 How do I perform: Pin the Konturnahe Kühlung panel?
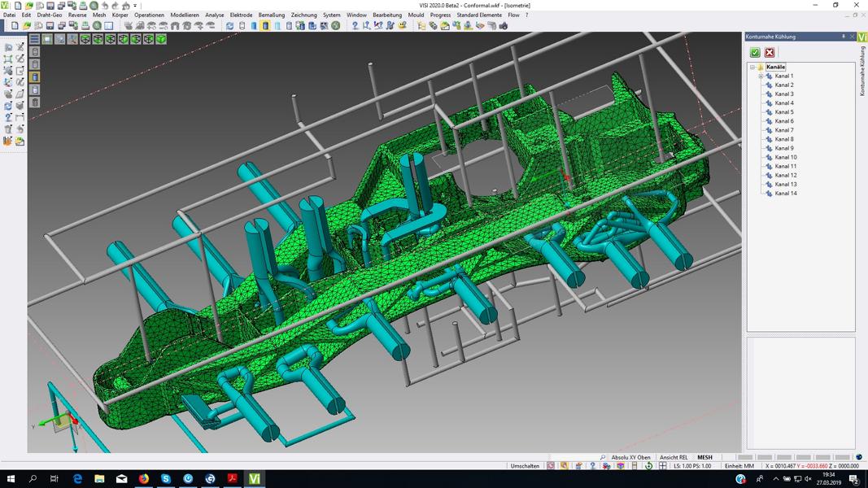pos(843,37)
